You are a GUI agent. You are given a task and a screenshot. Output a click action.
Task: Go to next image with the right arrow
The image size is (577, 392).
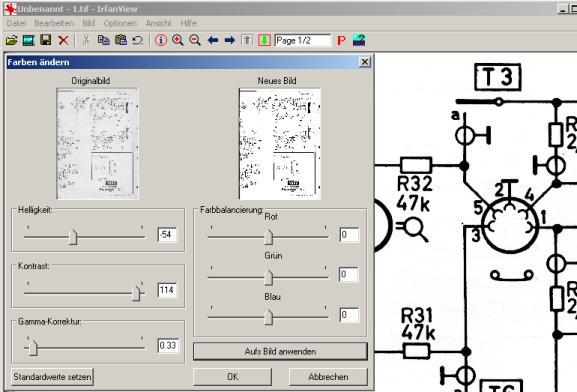230,40
